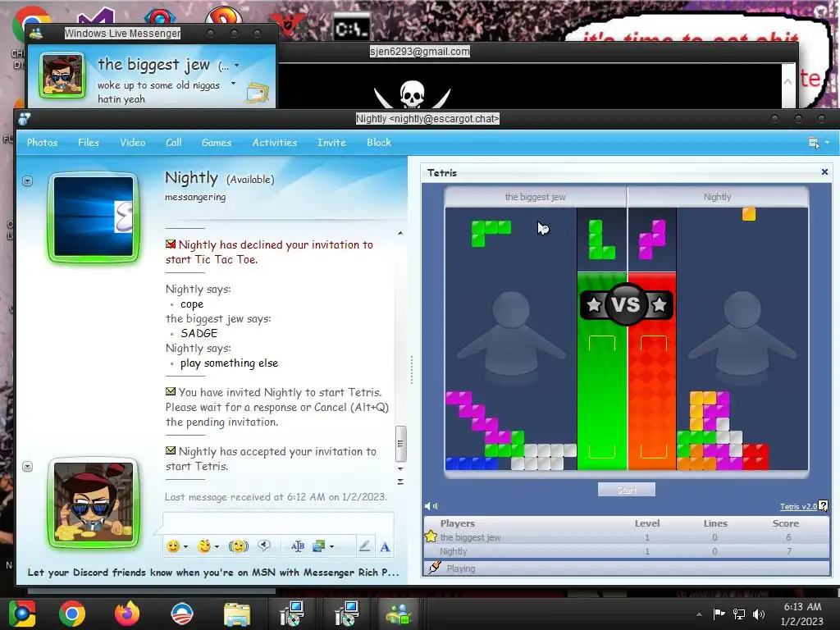Switch to the handwriting pen icon

(x=364, y=546)
